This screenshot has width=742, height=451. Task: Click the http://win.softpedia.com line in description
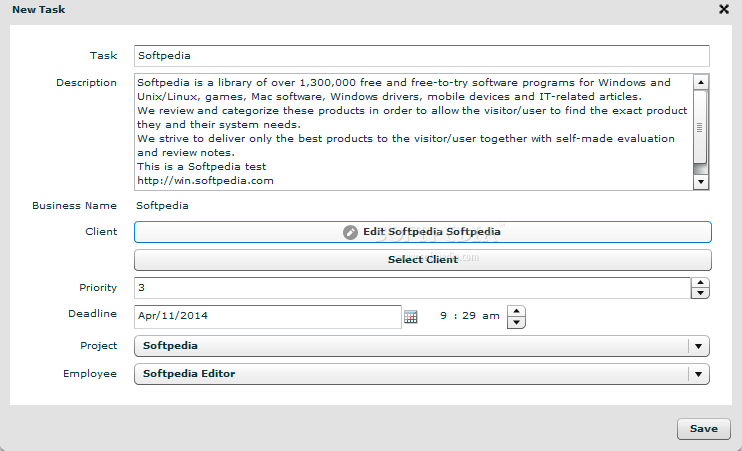point(205,181)
